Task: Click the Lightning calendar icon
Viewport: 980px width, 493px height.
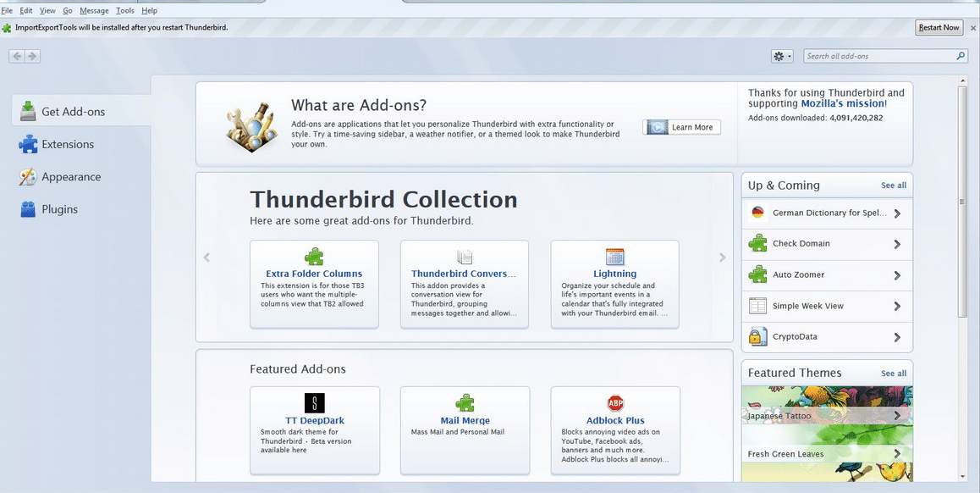Action: [x=615, y=257]
